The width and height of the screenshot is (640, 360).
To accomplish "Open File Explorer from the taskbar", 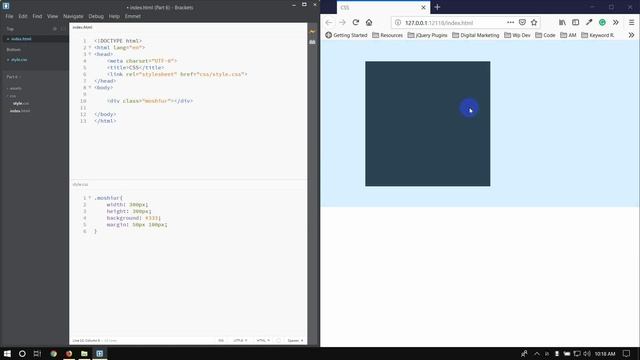I will click(84, 353).
